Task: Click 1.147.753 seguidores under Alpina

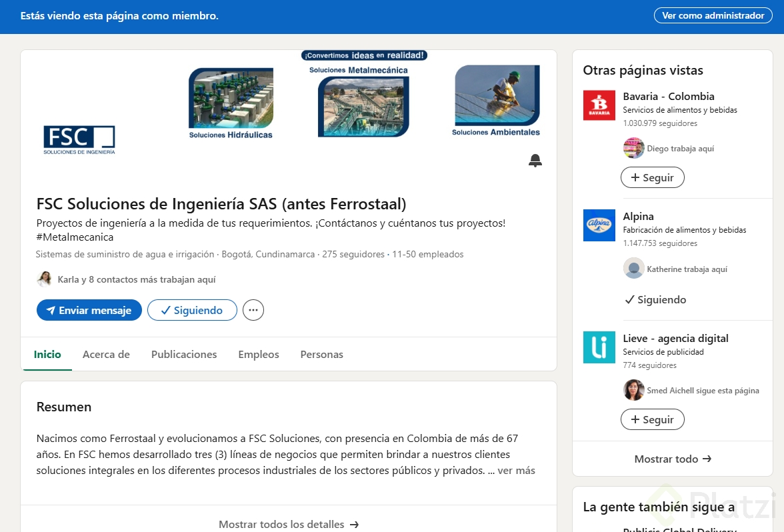Action: [660, 243]
